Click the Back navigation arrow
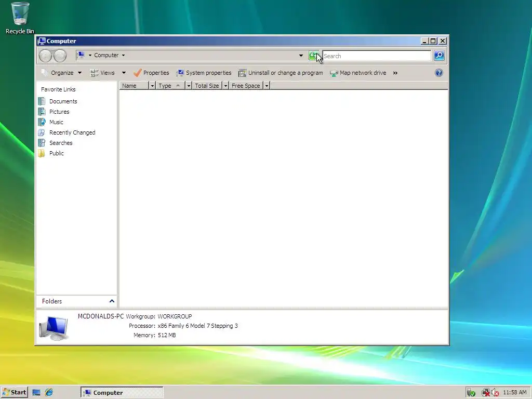Screen dimensions: 532x399 click(x=45, y=56)
